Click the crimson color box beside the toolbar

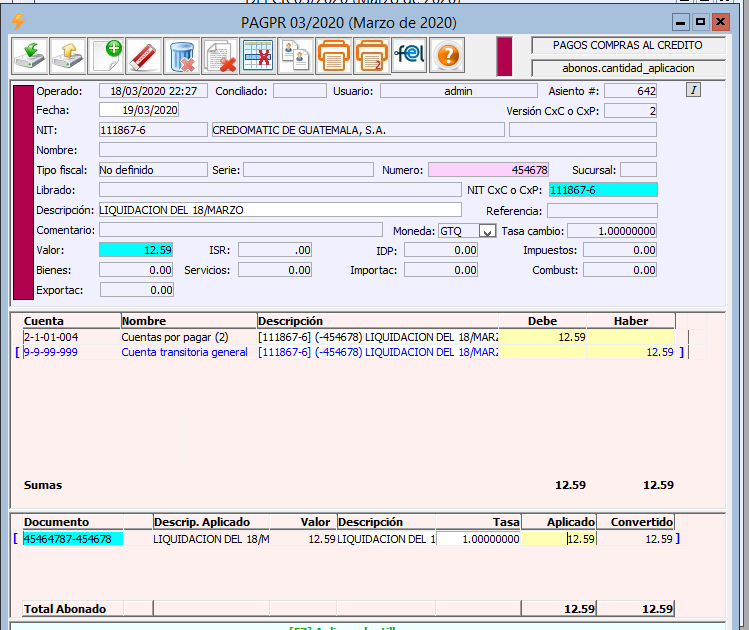coord(505,56)
